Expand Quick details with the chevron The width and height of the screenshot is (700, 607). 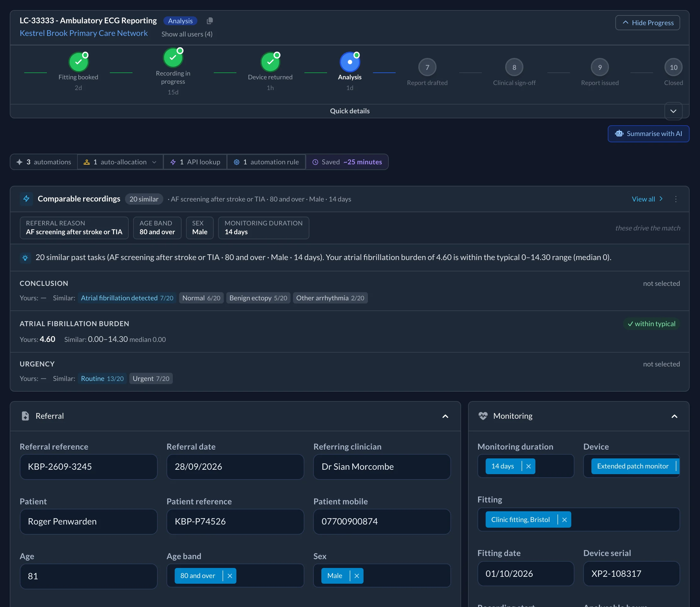click(673, 111)
